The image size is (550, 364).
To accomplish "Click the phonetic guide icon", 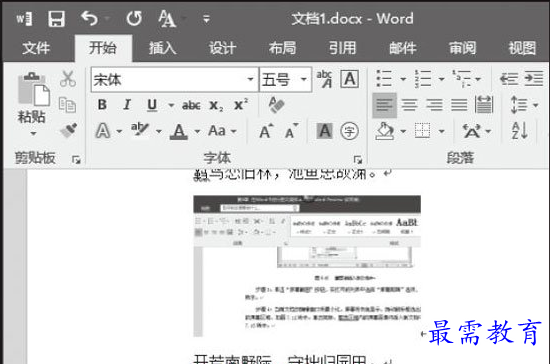I will (324, 79).
